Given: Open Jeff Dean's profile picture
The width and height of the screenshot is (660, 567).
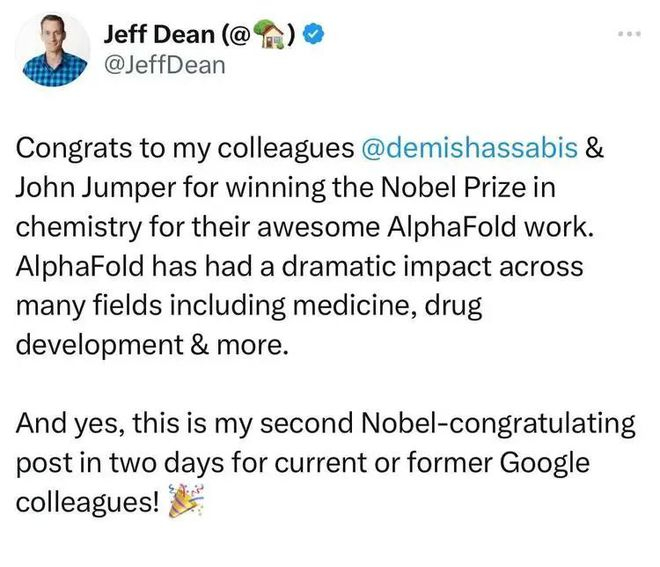Looking at the screenshot, I should coord(55,50).
